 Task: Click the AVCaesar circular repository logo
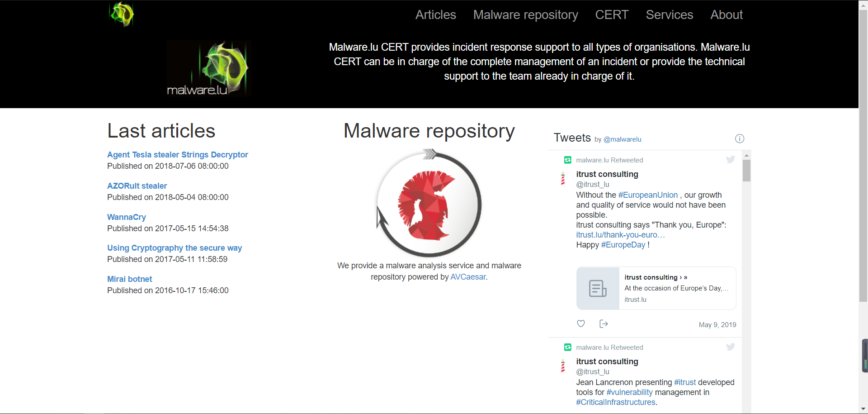pos(429,203)
